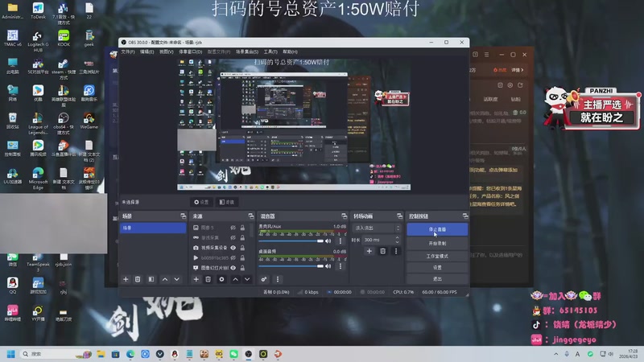
Task: Open WeChat from the Windows taskbar
Action: pos(233,354)
